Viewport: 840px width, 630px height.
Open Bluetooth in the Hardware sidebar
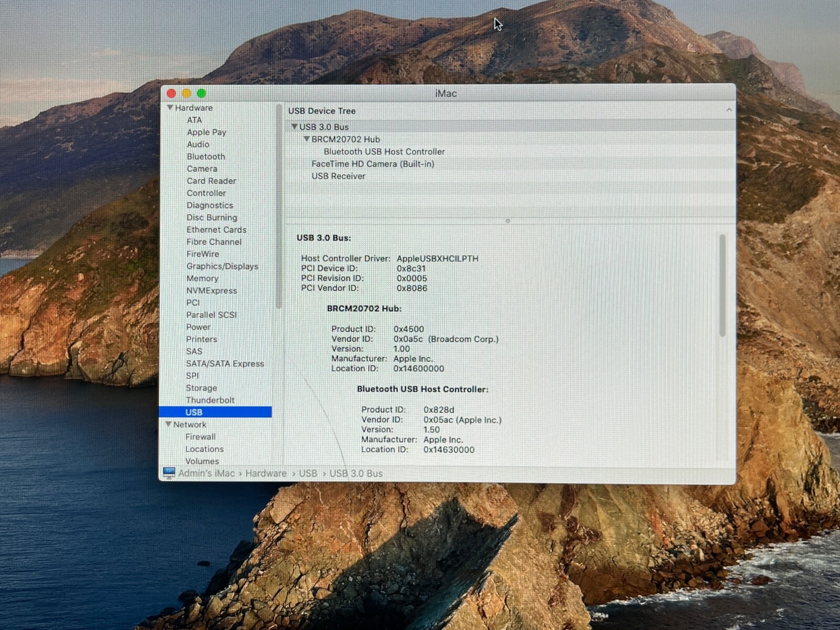(x=206, y=156)
